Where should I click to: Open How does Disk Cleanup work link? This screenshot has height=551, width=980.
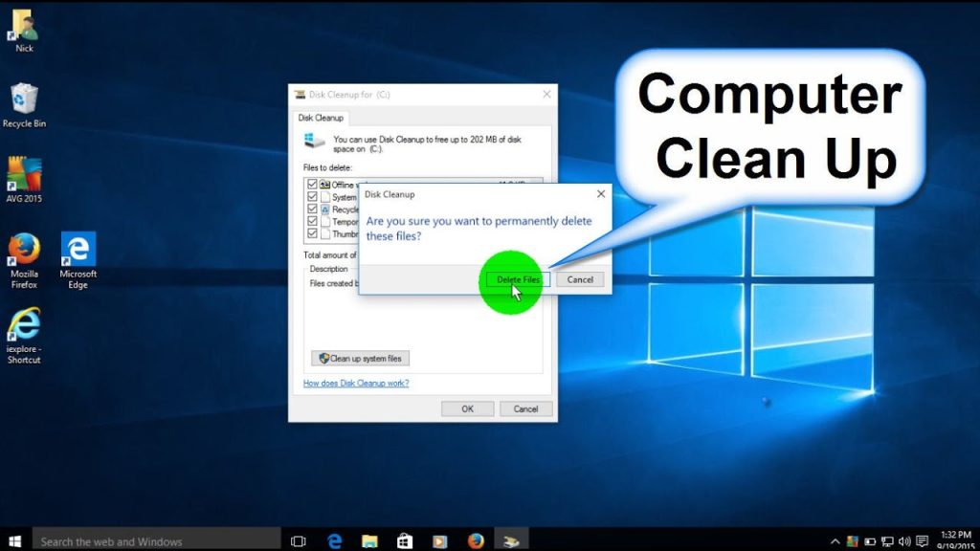pyautogui.click(x=356, y=383)
